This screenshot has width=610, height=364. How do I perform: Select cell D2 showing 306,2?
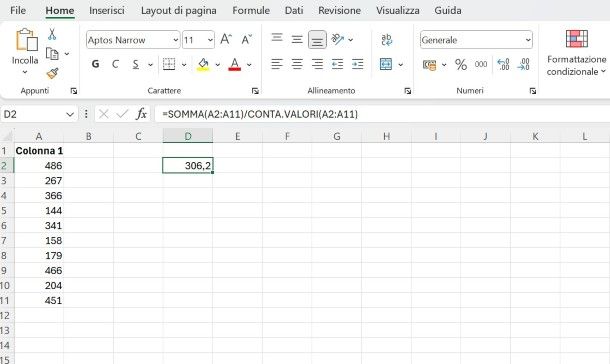[188, 166]
